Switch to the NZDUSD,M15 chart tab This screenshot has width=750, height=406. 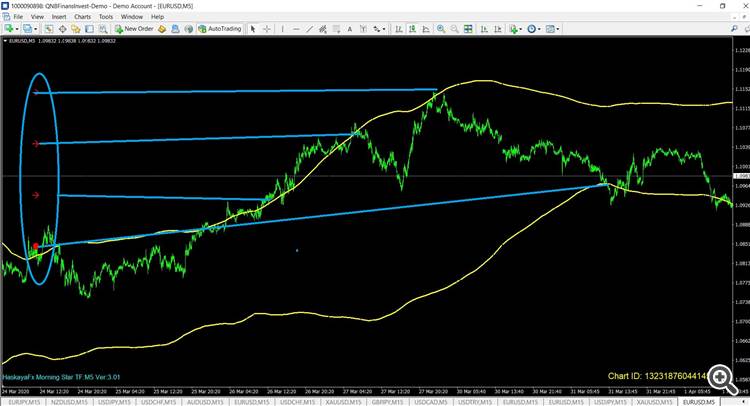(x=69, y=402)
